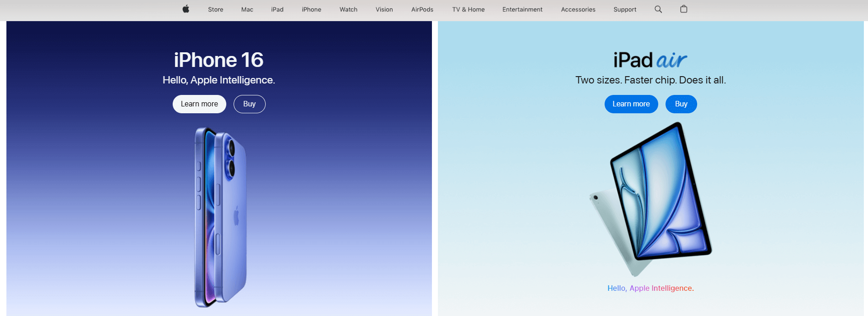Open the Store menu item

pyautogui.click(x=215, y=9)
